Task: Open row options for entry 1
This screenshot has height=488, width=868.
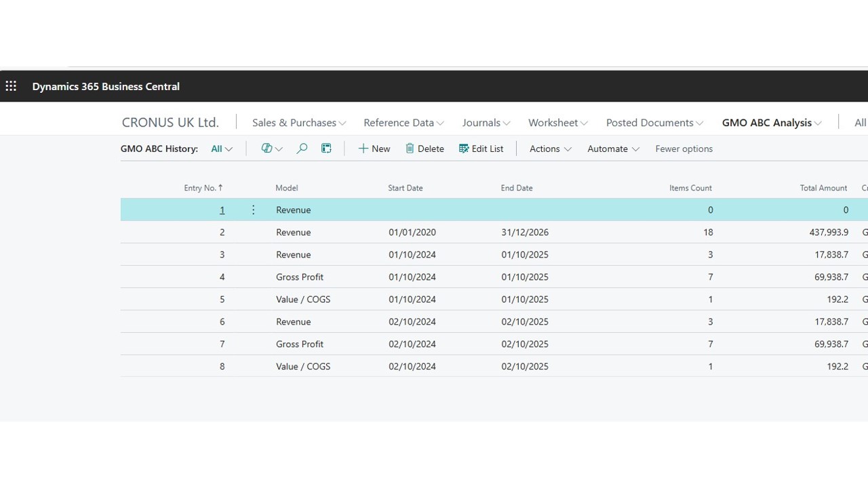Action: pyautogui.click(x=253, y=209)
